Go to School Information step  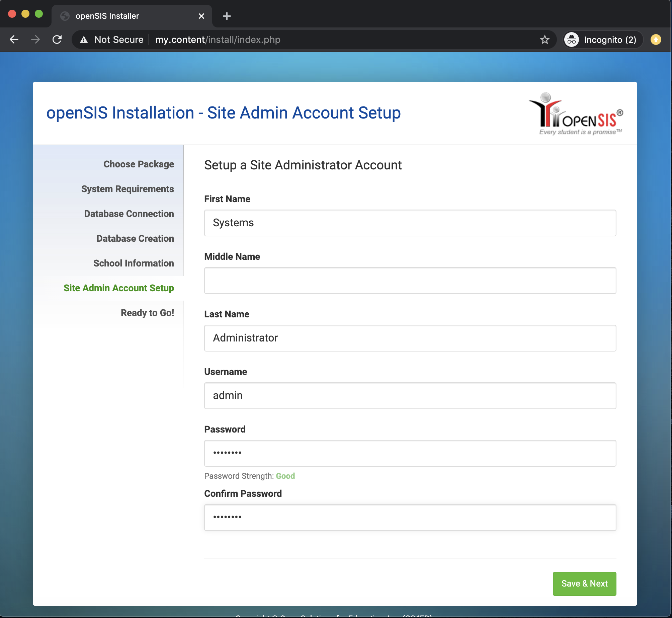point(134,263)
